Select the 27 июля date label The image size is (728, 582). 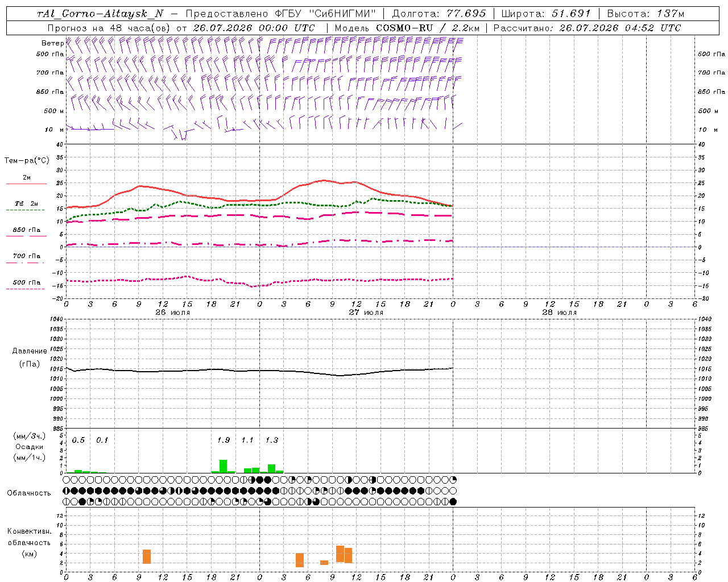click(366, 312)
